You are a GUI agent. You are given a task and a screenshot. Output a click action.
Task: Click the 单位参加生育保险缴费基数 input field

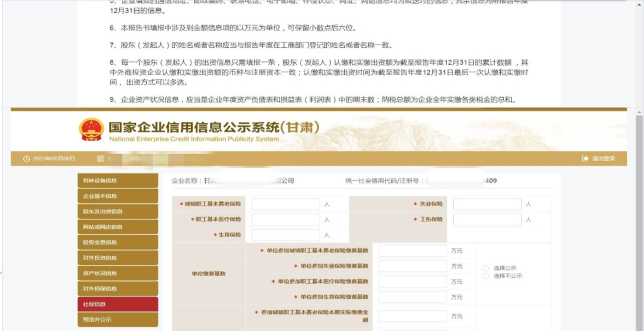coord(413,297)
